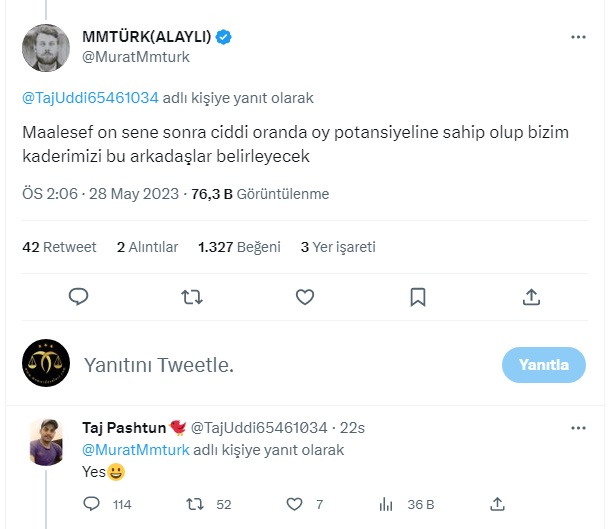The width and height of the screenshot is (613, 529).
Task: Like Taj Pashtun's reply
Action: tap(295, 504)
